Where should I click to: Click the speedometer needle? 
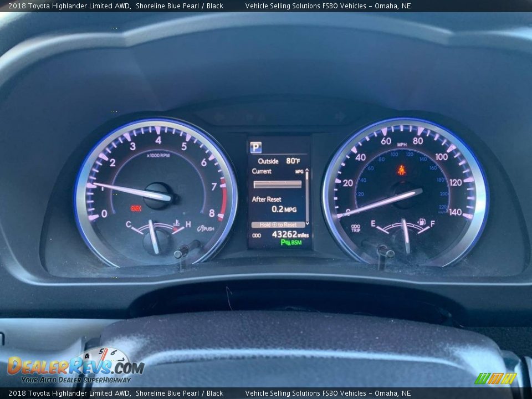coord(380,203)
